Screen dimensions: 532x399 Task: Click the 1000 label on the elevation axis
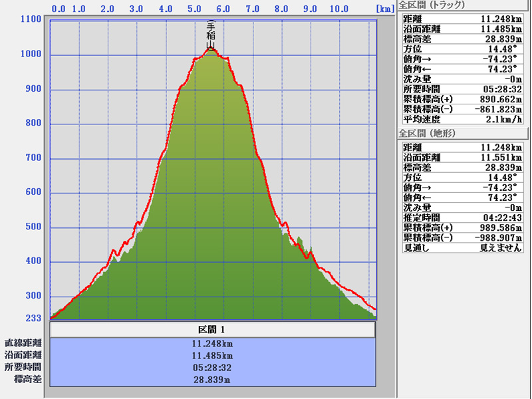[31, 55]
